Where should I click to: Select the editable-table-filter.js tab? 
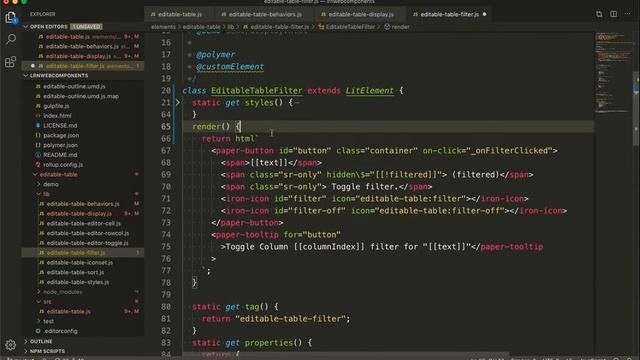pyautogui.click(x=449, y=14)
